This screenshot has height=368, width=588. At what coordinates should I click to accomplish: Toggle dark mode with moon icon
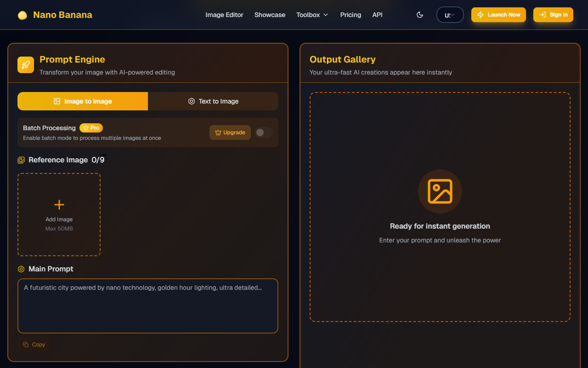419,15
